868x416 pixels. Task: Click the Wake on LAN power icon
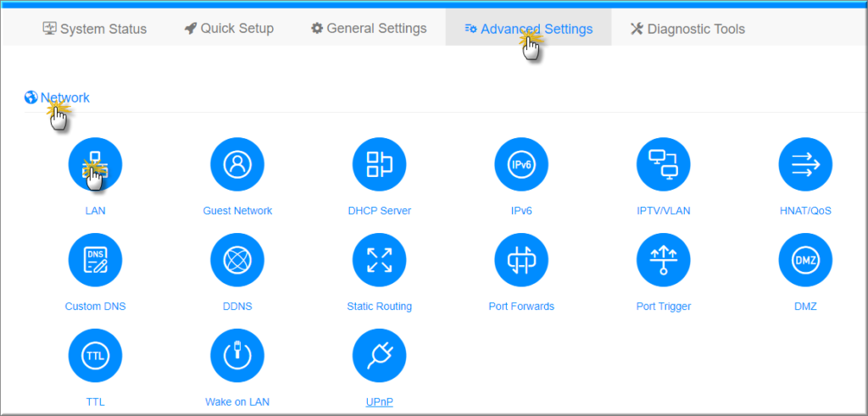pyautogui.click(x=237, y=356)
